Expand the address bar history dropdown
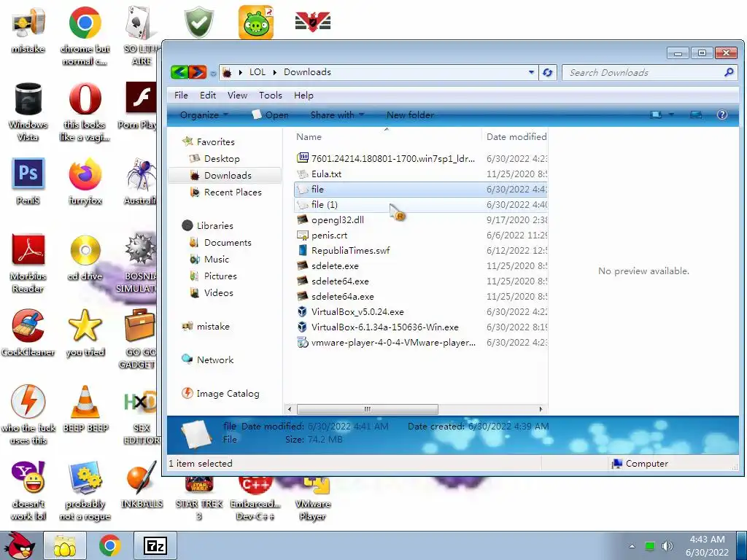This screenshot has width=747, height=560. click(531, 72)
